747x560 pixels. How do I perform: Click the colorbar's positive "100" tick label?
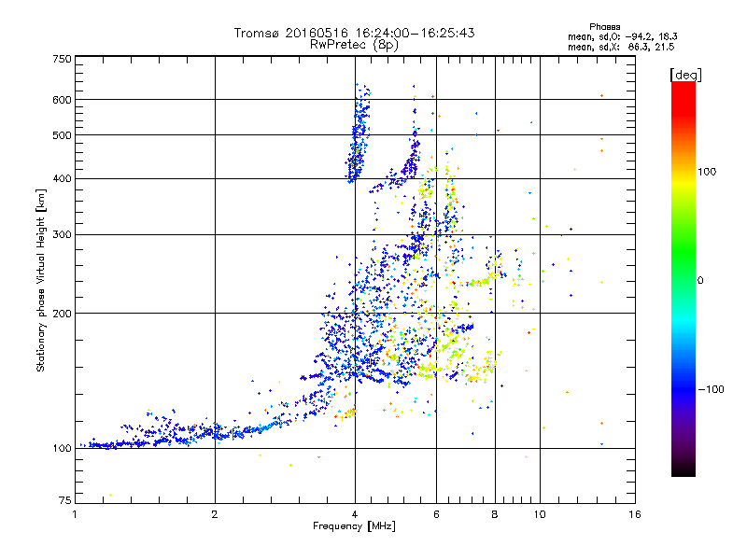tap(707, 172)
